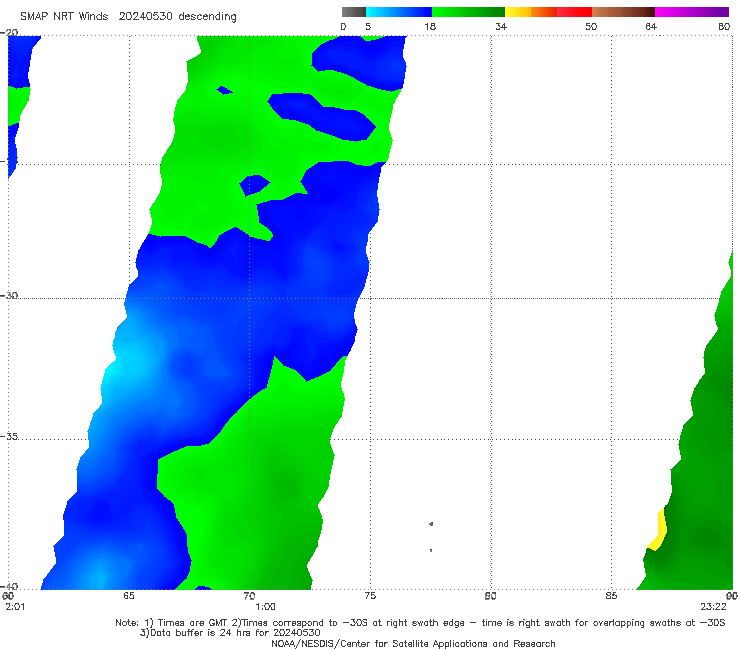Screen dimensions: 740x650
Task: Select the yellow segment of the color bar
Action: pyautogui.click(x=518, y=12)
